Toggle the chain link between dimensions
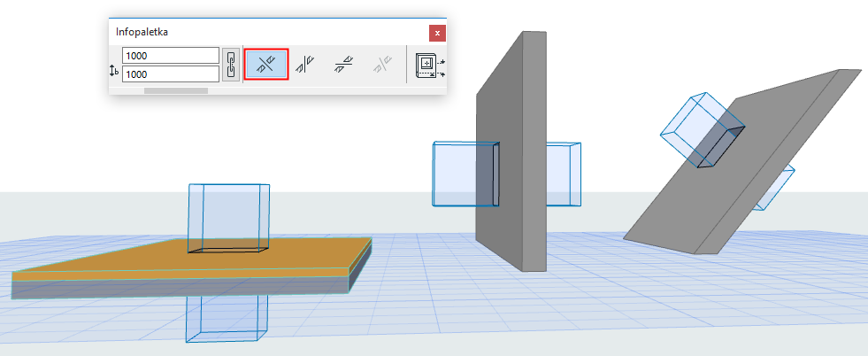868x356 pixels. (x=231, y=65)
